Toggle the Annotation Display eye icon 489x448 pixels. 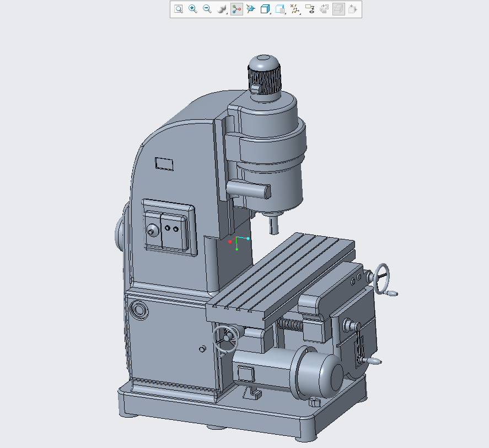tap(310, 9)
